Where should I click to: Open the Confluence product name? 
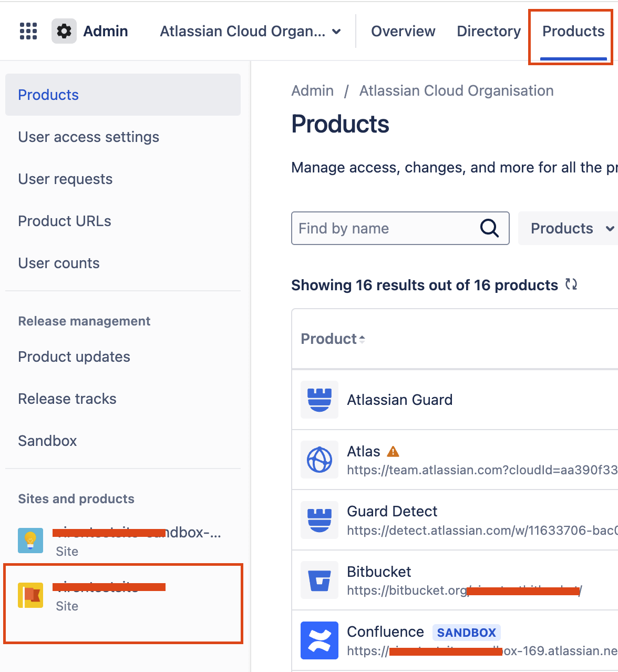coord(385,632)
